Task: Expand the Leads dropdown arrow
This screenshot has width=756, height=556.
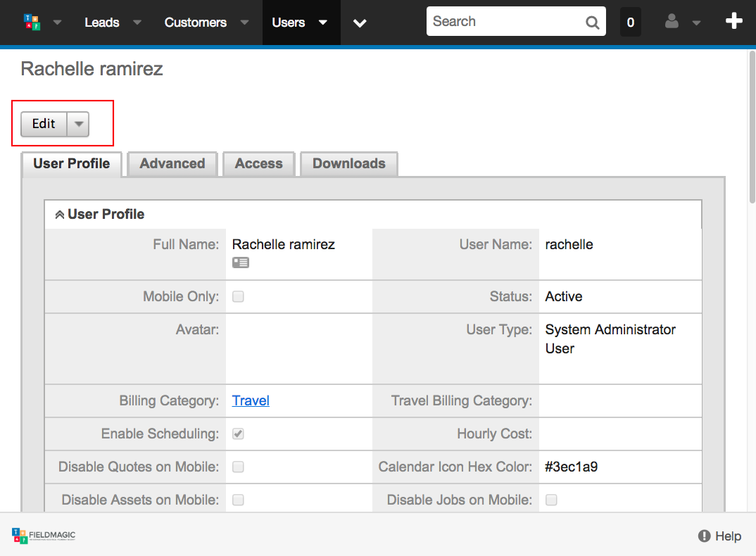Action: click(x=137, y=23)
